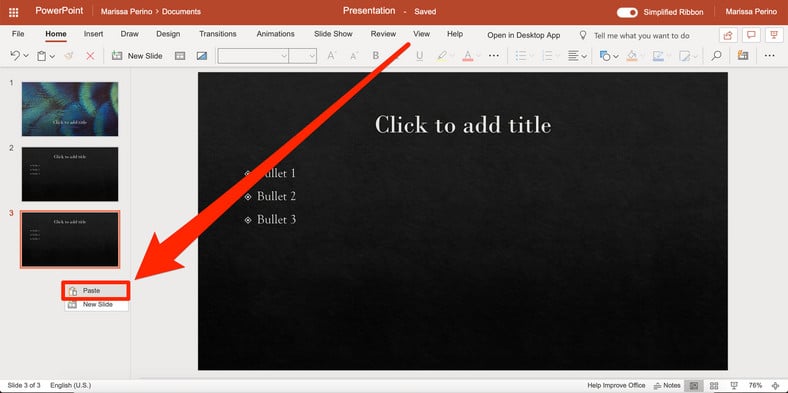Screen dimensions: 788x393
Task: Click the Shape Outline icon
Action: pos(658,56)
